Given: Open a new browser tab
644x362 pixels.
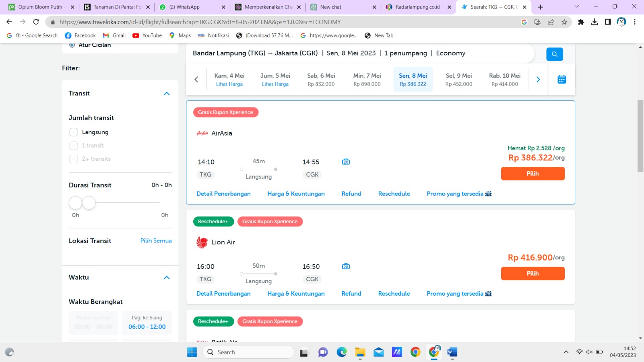Looking at the screenshot, I should click(540, 7).
